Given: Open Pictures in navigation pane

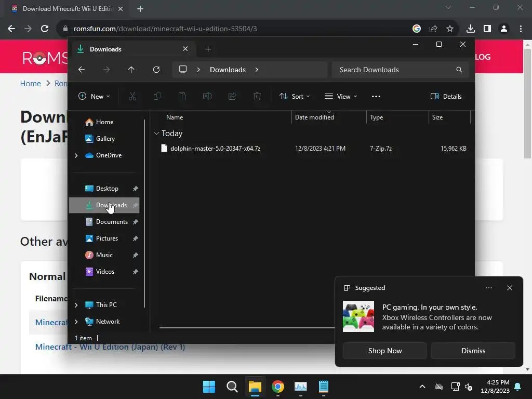Looking at the screenshot, I should point(104,238).
